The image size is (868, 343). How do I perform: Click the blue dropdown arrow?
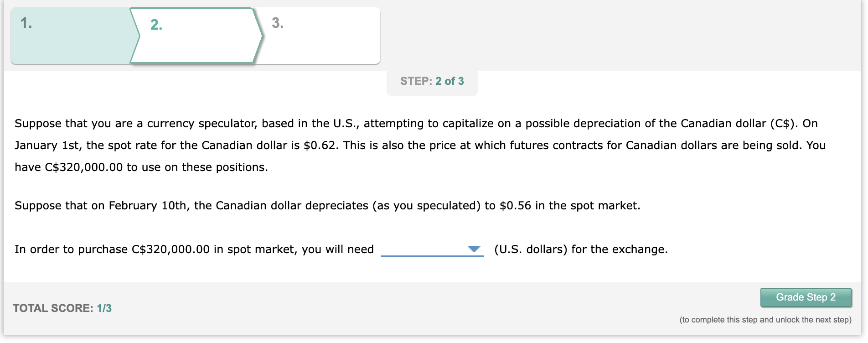(x=474, y=249)
